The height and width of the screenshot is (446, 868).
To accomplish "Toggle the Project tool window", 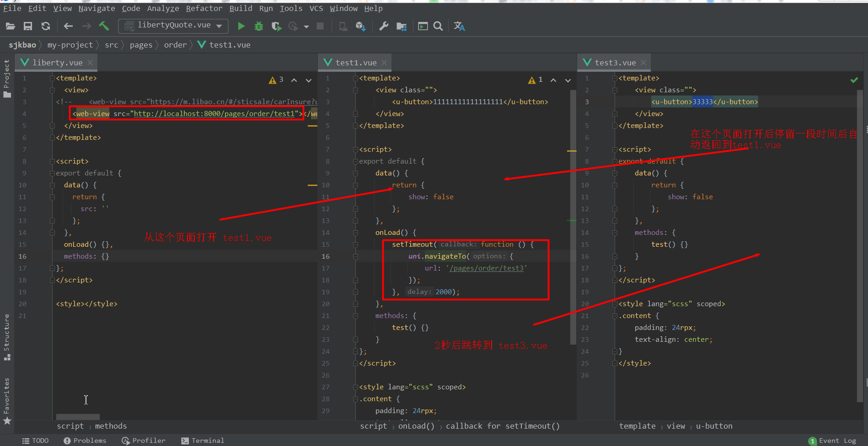I will 7,78.
